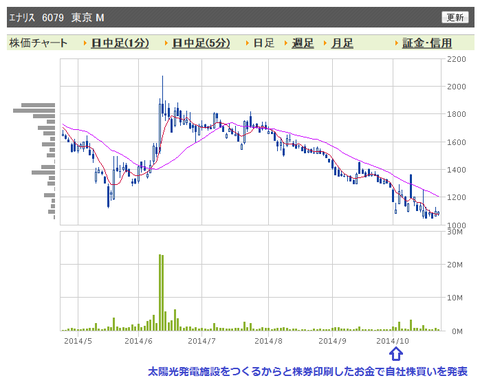Switch to the 週足 weekly chart
The height and width of the screenshot is (387, 480).
pyautogui.click(x=303, y=43)
